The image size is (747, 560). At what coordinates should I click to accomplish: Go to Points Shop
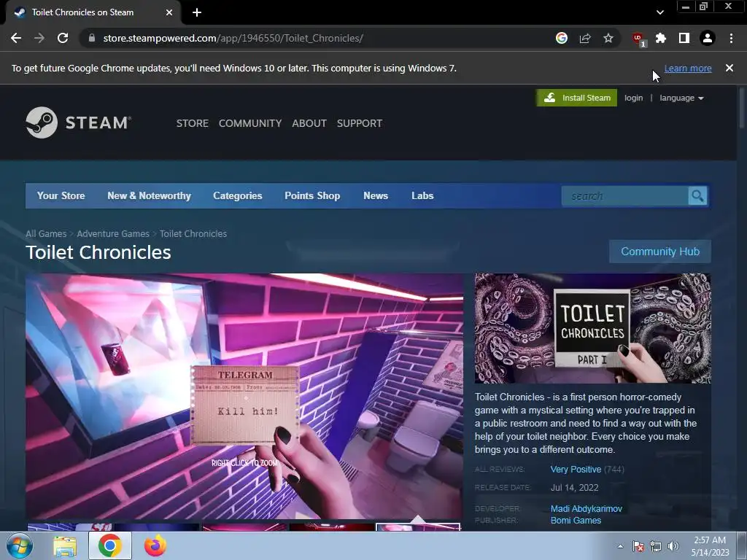(x=312, y=195)
